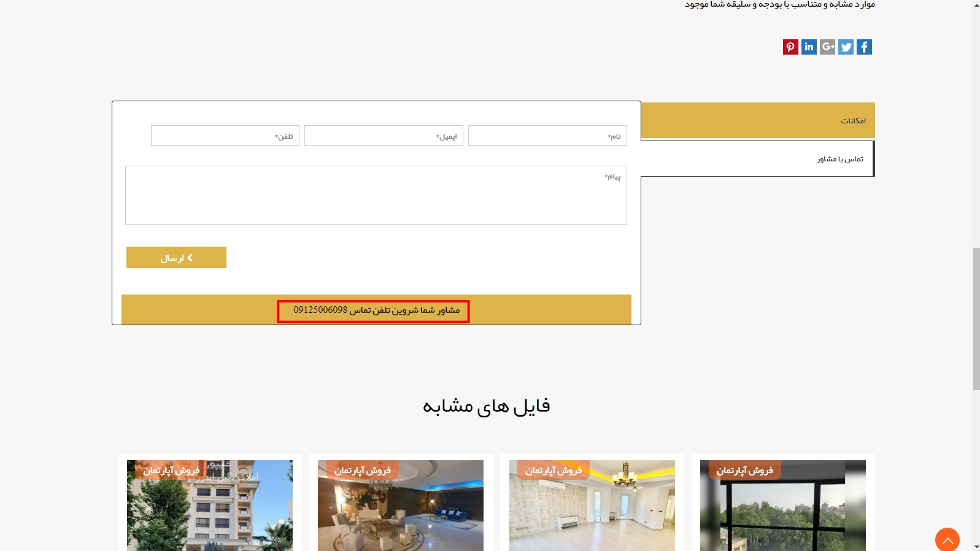The image size is (980, 551).
Task: Click the page vertical scrollbar thumb
Action: [976, 319]
